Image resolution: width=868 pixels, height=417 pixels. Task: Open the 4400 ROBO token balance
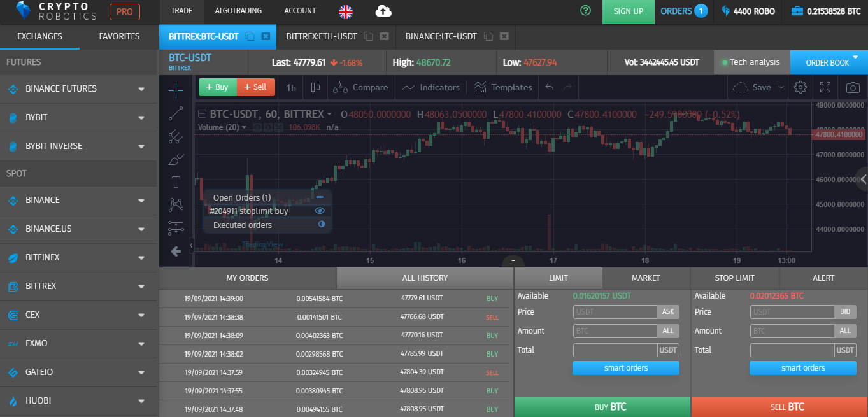pos(748,11)
